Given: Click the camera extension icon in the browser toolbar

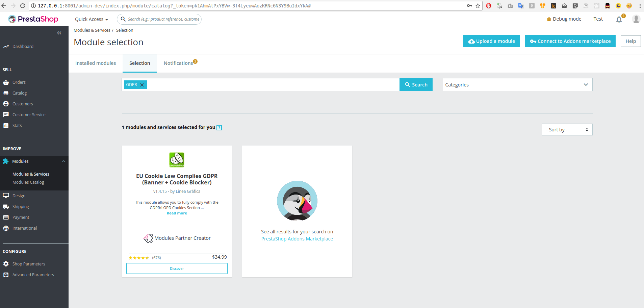Looking at the screenshot, I should point(510,6).
